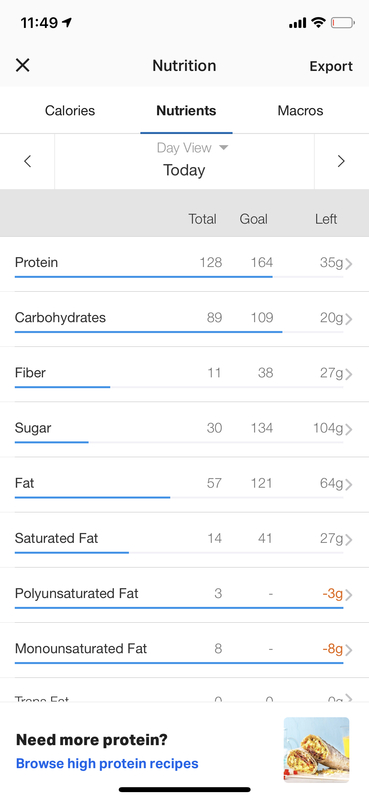Switch to the Macros tab
The height and width of the screenshot is (800, 369).
tap(300, 111)
